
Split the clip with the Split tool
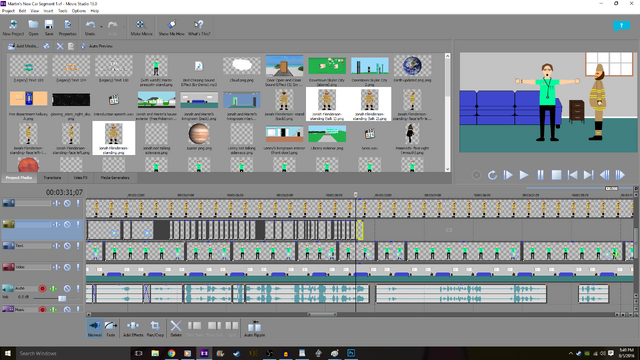[x=232, y=328]
